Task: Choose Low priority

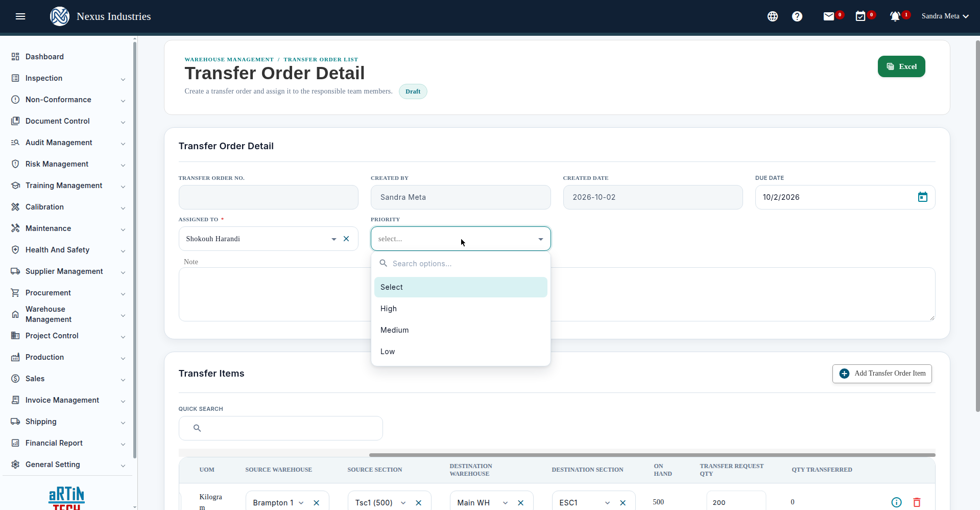Action: click(461, 352)
